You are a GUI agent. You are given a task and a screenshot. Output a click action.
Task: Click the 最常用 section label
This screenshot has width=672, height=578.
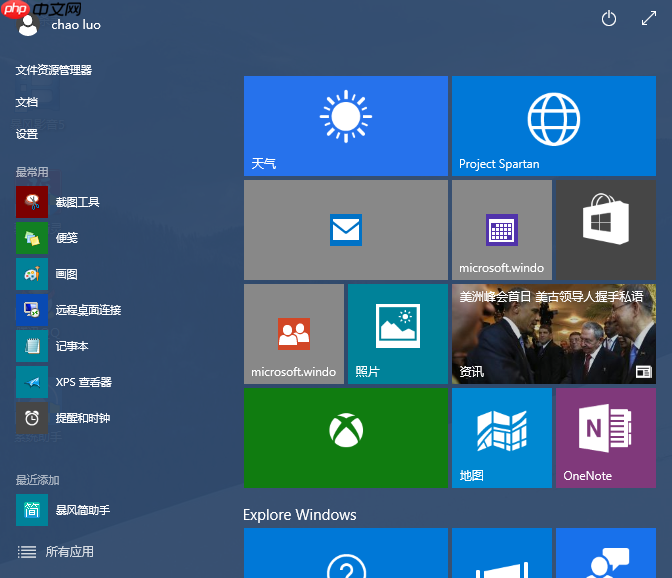(32, 172)
